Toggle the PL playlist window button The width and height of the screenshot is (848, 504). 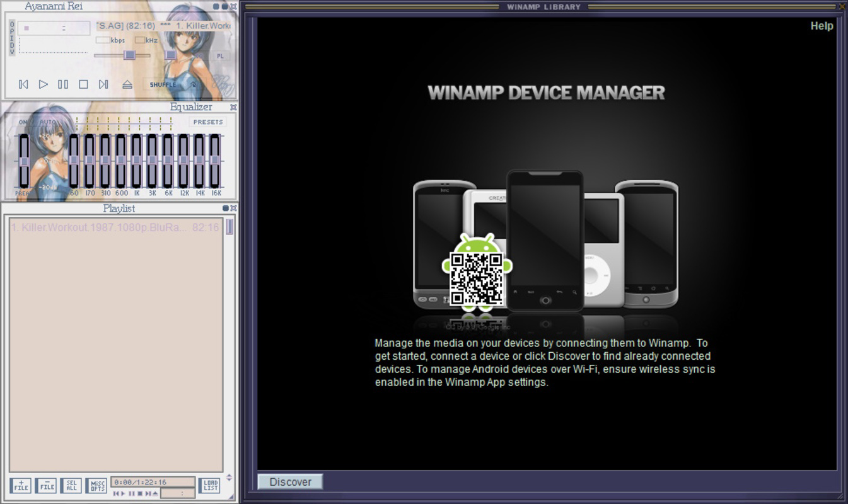[220, 56]
